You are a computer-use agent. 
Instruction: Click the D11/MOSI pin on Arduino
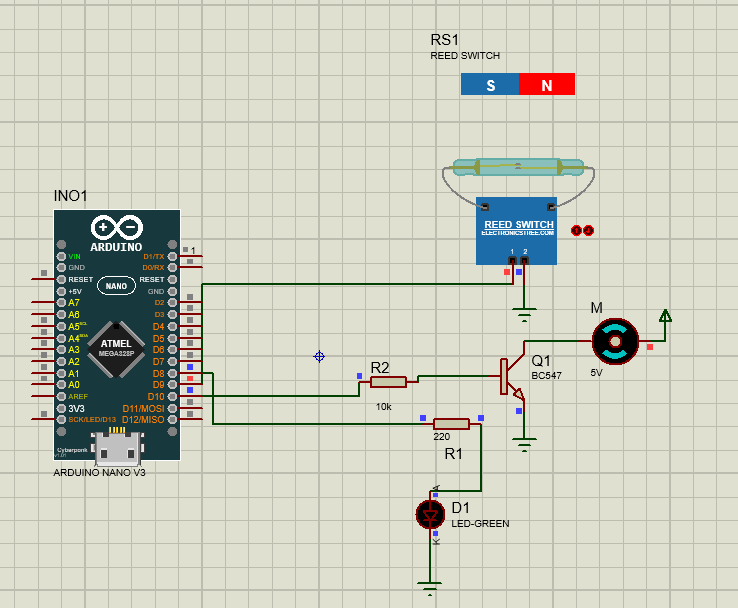pyautogui.click(x=172, y=408)
